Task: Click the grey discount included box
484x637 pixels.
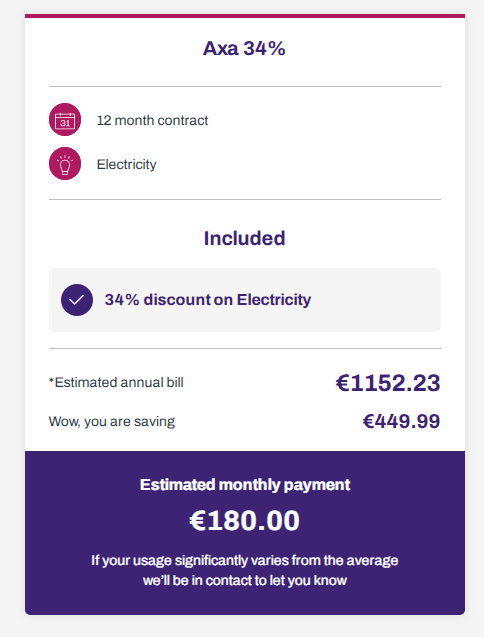Action: click(x=245, y=300)
